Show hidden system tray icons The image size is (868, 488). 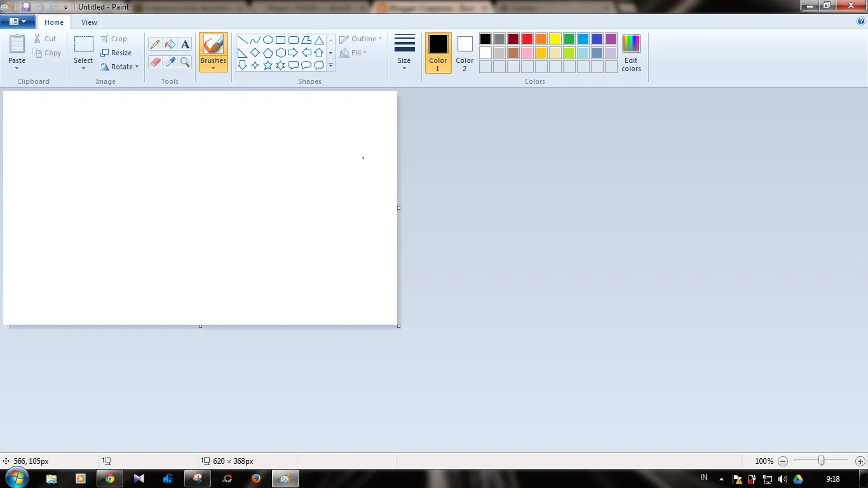721,479
